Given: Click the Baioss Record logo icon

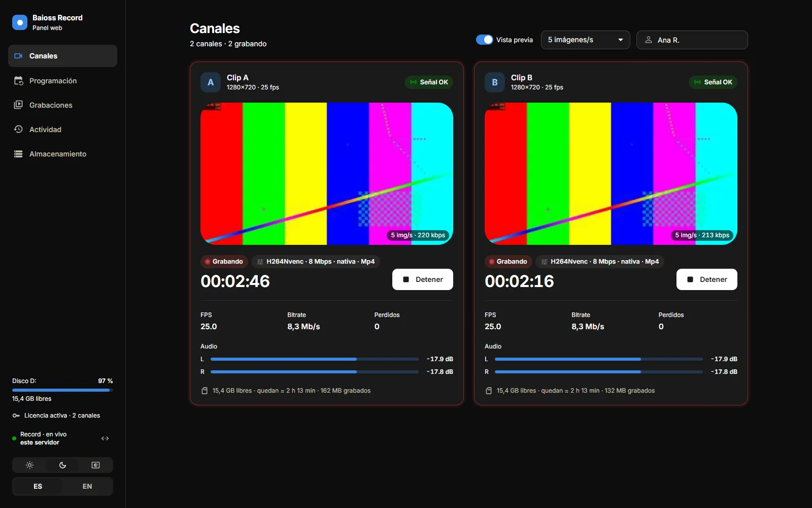Looking at the screenshot, I should (20, 22).
